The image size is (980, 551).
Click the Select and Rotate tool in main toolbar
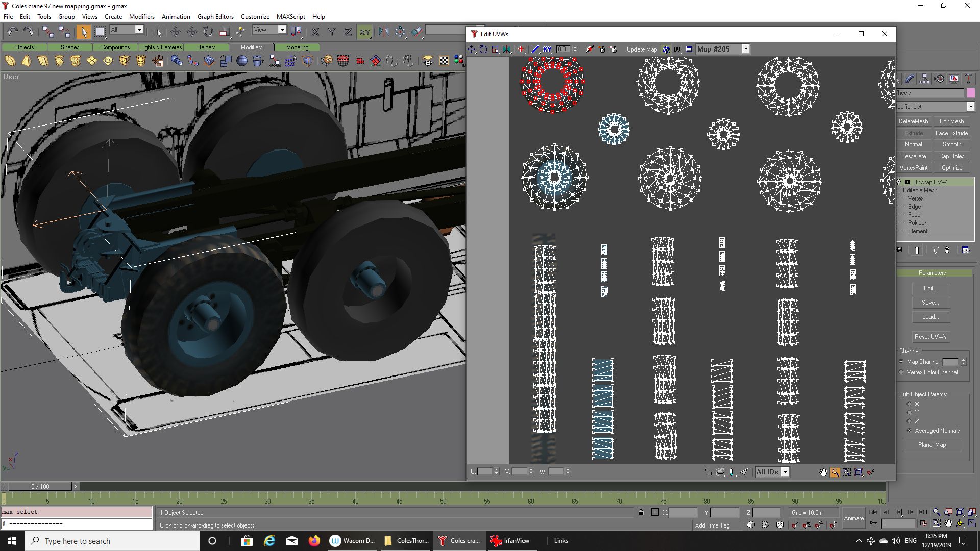[208, 32]
